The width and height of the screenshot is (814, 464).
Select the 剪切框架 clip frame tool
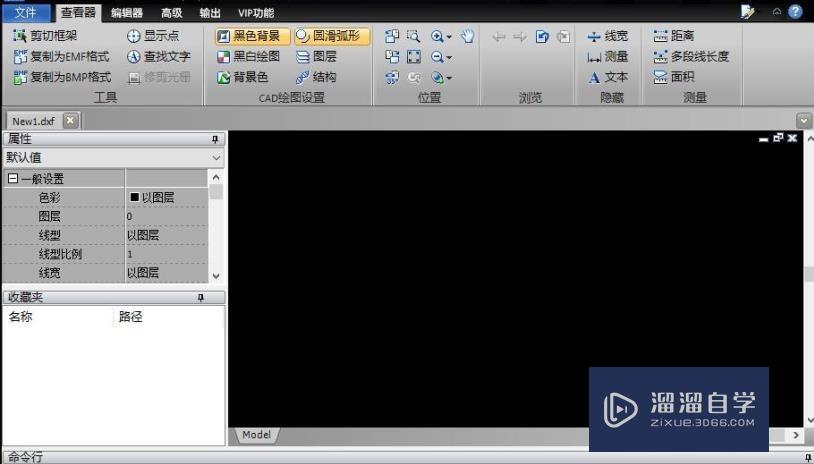pyautogui.click(x=45, y=36)
